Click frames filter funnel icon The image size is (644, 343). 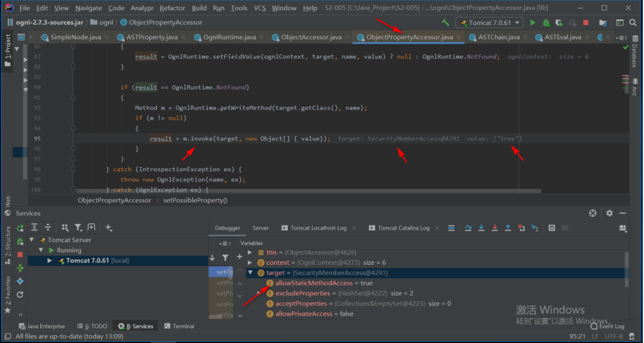(x=225, y=258)
